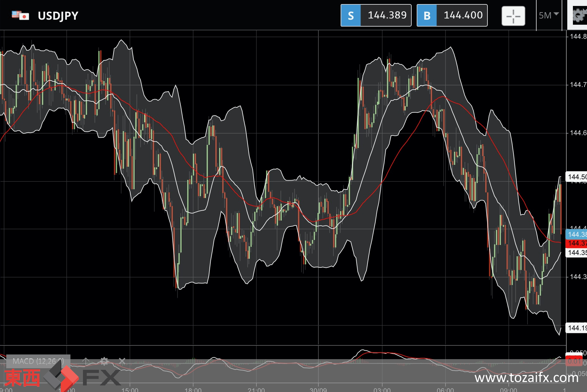
Task: Click the Tozai FX logo
Action: [x=63, y=378]
